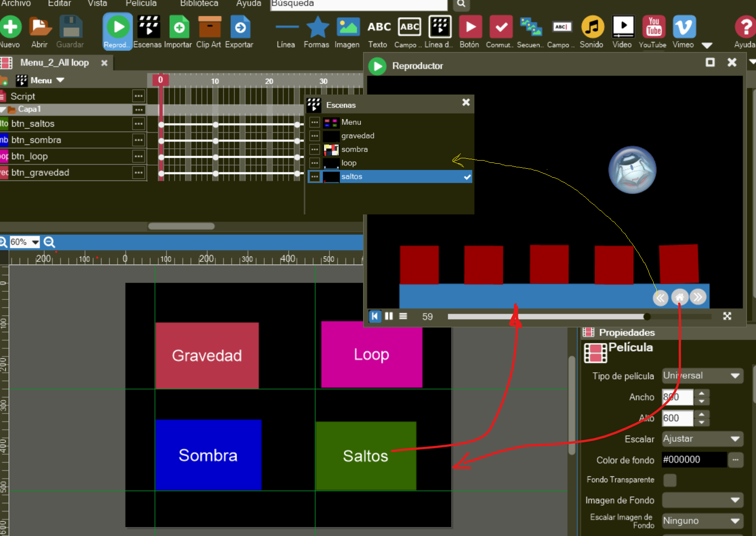Image resolution: width=756 pixels, height=536 pixels.
Task: Open the Escenas toolbar icon
Action: pos(148,28)
